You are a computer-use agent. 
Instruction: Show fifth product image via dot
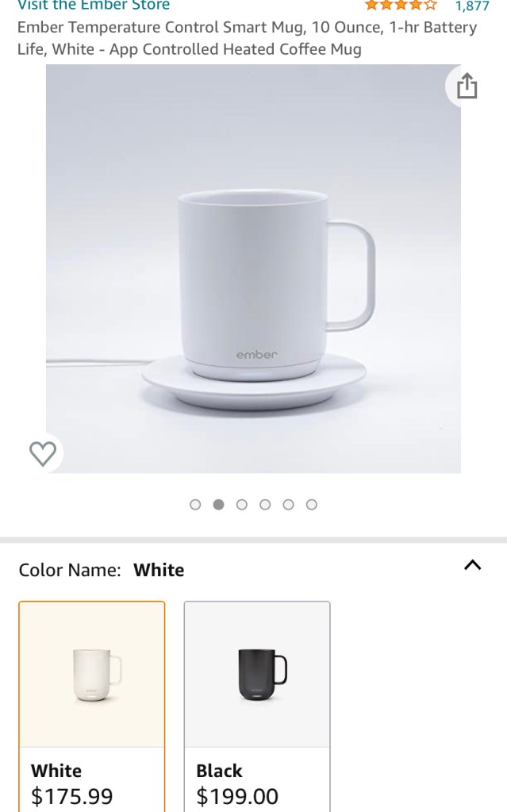(x=288, y=505)
